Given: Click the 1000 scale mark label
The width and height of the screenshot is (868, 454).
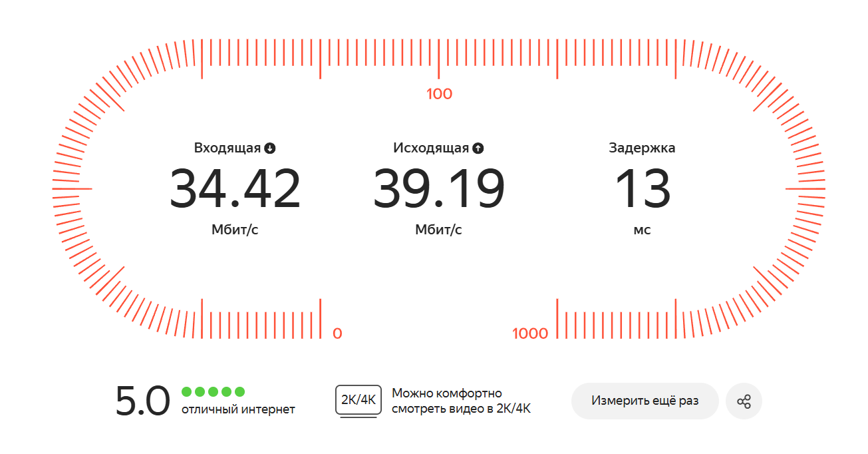Looking at the screenshot, I should 530,334.
